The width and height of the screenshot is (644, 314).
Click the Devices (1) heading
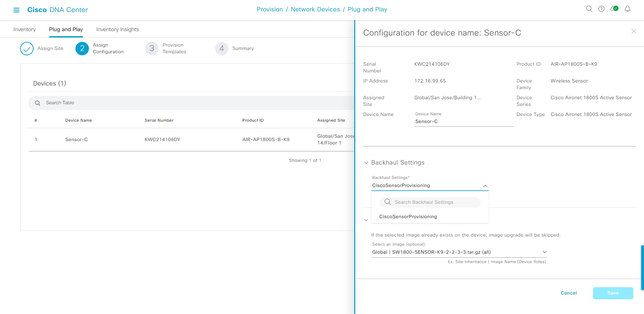[50, 83]
